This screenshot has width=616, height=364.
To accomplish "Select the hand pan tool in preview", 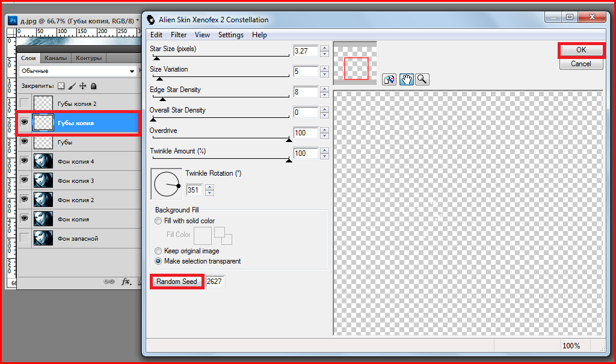I will pos(406,79).
